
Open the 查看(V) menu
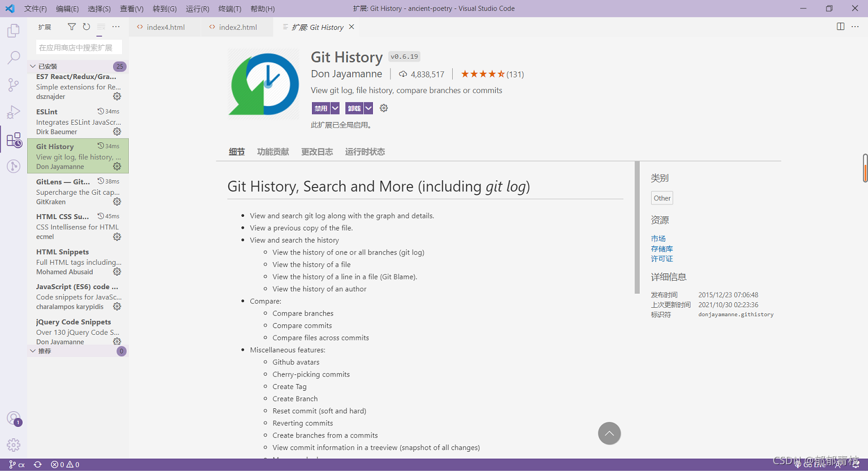pos(132,8)
